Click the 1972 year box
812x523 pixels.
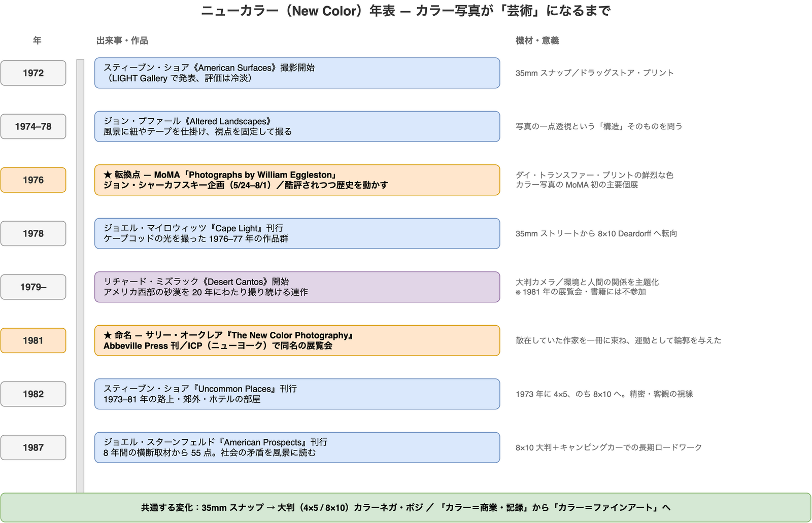click(33, 73)
